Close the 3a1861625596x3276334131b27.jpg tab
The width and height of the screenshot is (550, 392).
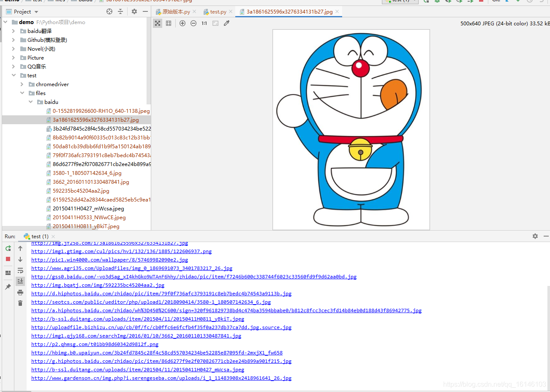pyautogui.click(x=337, y=12)
